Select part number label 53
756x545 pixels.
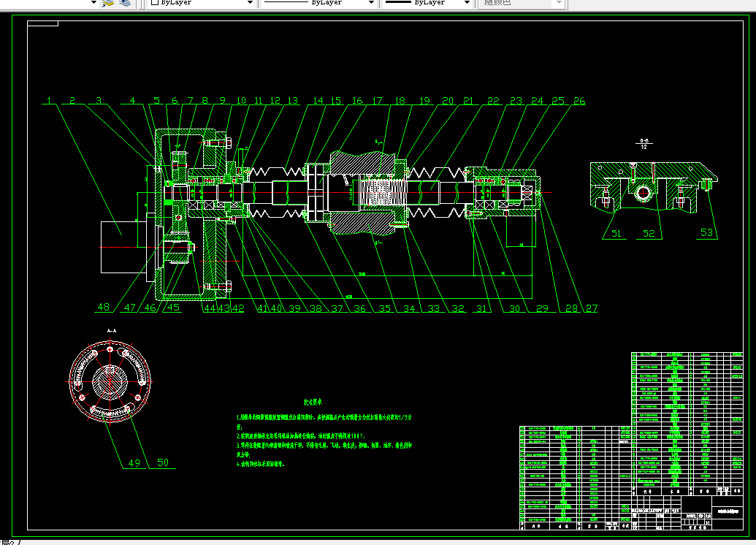(x=706, y=232)
